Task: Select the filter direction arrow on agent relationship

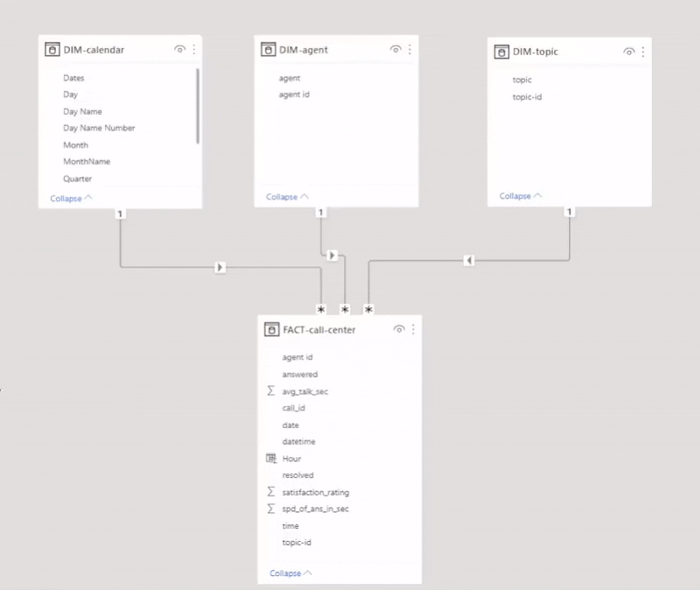Action: coord(332,256)
